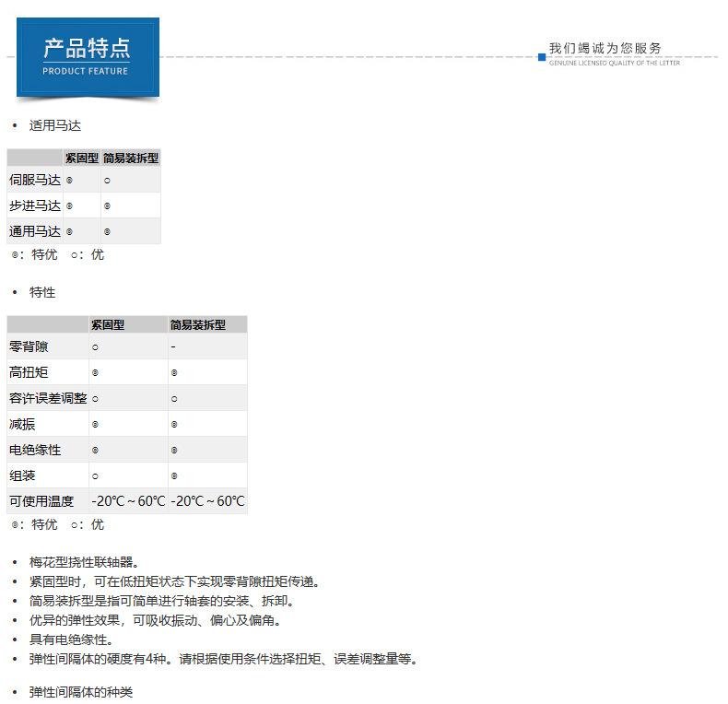728x704 pixels.
Task: Click the 减振 紧固型 rating symbol
Action: pos(95,425)
